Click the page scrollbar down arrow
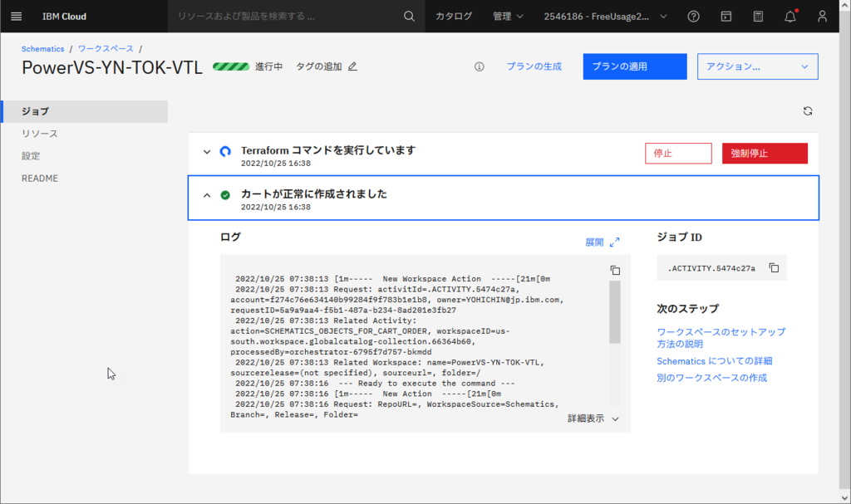851x504 pixels. click(844, 497)
